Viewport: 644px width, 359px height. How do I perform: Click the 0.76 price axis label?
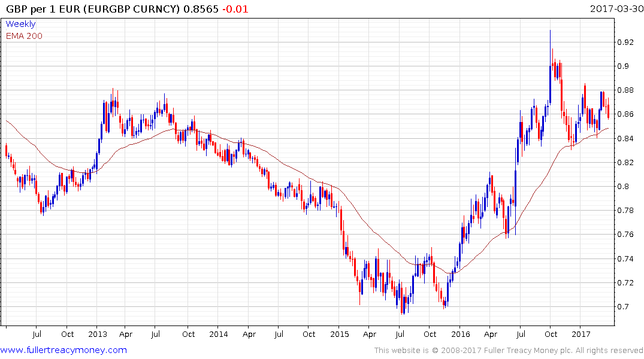[x=625, y=235]
